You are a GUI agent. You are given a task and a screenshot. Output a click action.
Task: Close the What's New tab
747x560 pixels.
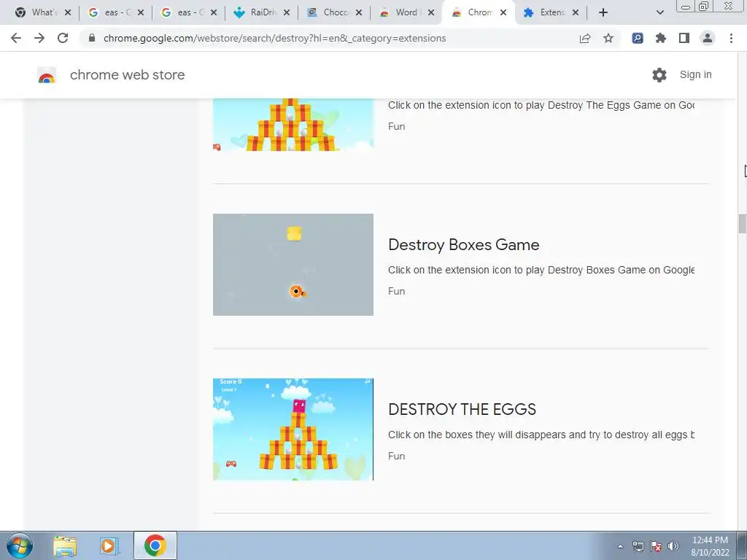point(68,13)
